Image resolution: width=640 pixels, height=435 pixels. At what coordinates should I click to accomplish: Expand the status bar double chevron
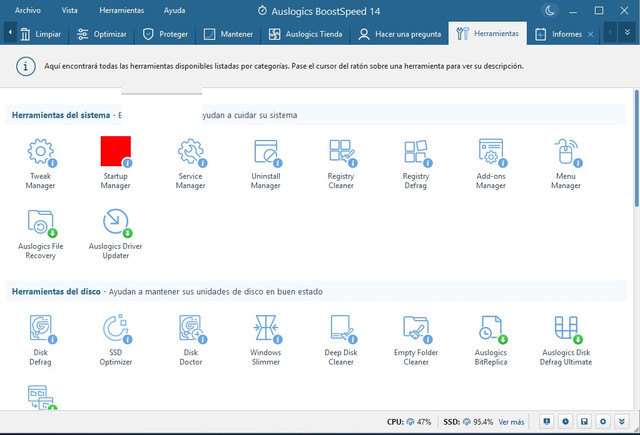[622, 422]
